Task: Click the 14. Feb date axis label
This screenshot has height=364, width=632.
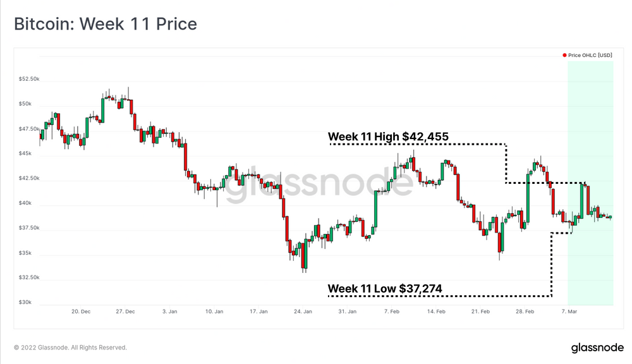Action: tap(436, 312)
